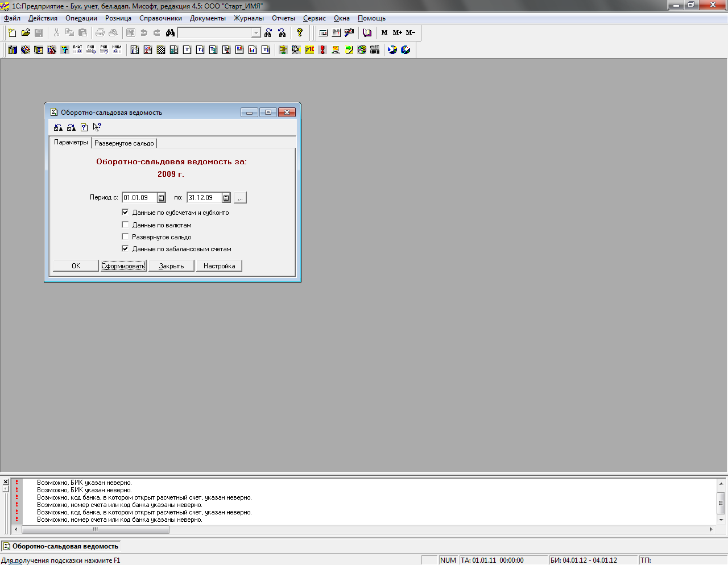Image resolution: width=728 pixels, height=565 pixels.
Task: Click the window bar tab Оборотно-сальдовая ведомость
Action: tap(61, 546)
